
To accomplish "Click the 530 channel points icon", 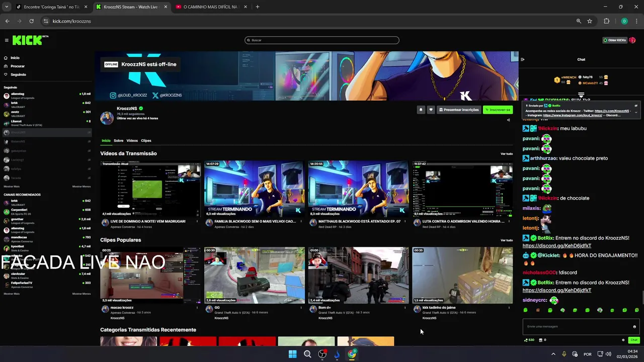I will tap(529, 340).
